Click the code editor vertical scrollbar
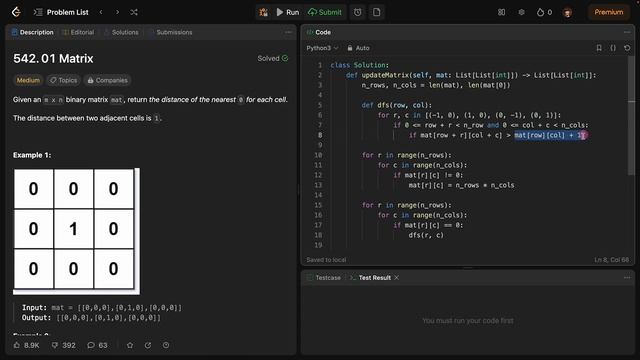Screen dimensions: 640x360 coord(631,116)
